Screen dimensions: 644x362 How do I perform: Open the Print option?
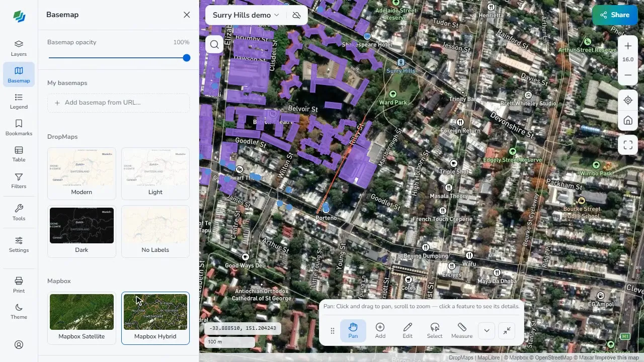click(x=19, y=285)
